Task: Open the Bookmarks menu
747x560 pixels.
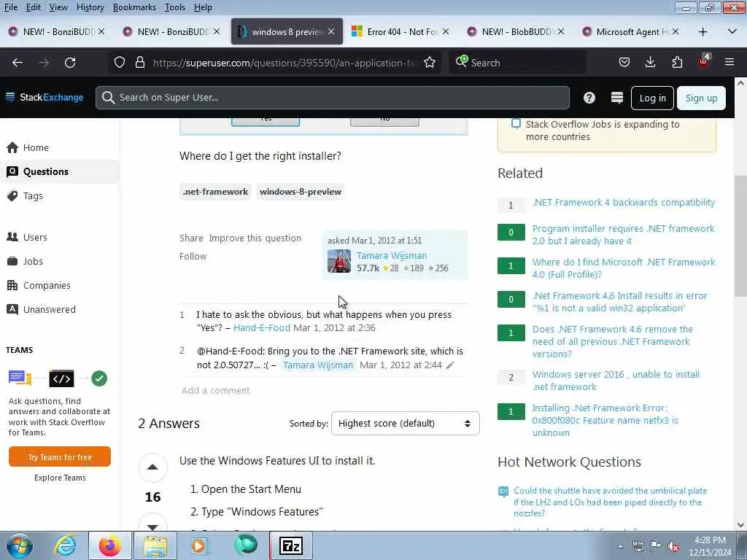Action: click(x=134, y=7)
